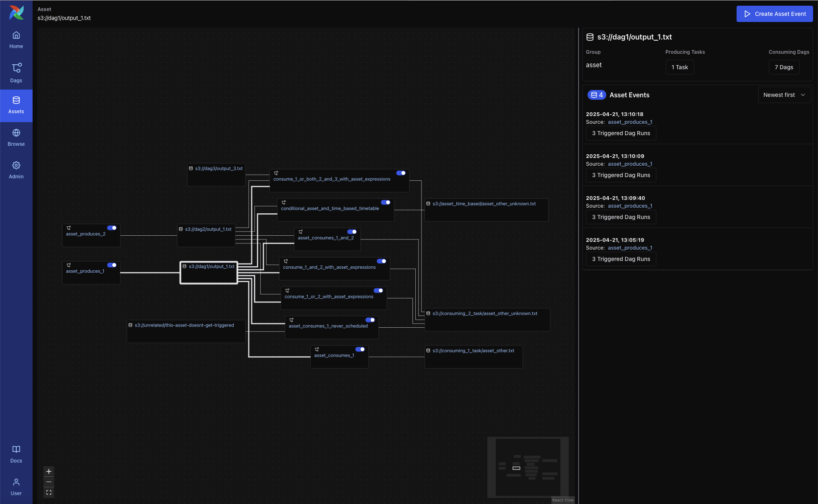This screenshot has height=504, width=818.
Task: Open the Newest first sort dropdown
Action: 784,95
